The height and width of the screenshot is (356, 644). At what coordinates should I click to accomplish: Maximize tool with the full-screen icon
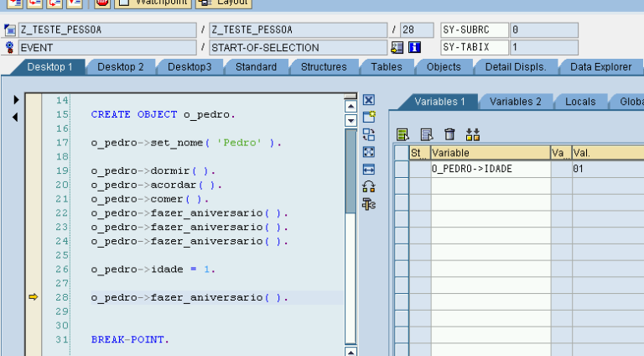tap(368, 152)
